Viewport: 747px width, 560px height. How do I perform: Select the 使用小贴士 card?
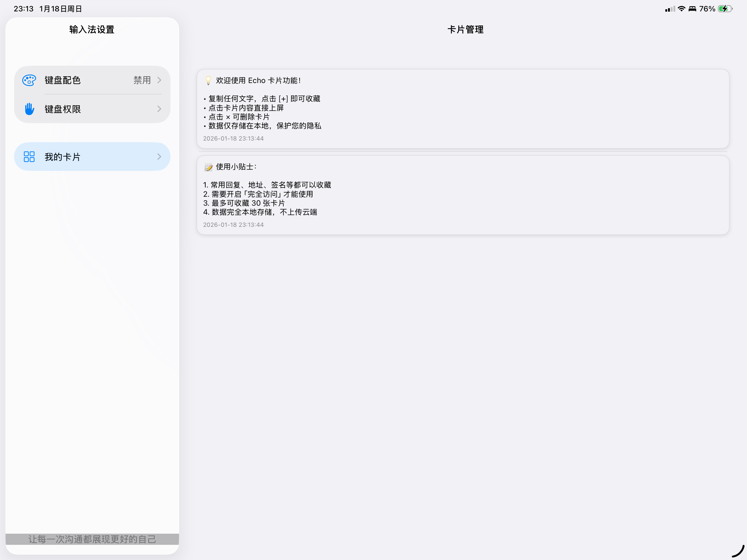pyautogui.click(x=463, y=195)
